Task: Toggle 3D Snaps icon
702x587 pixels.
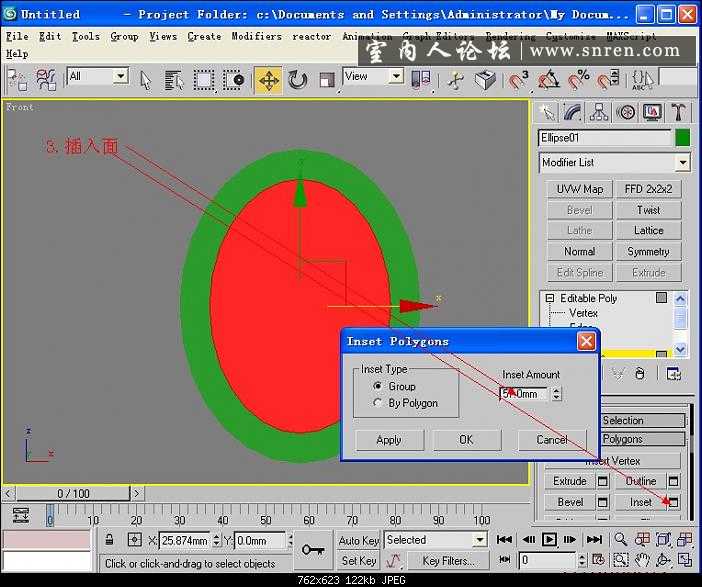Action: [518, 80]
